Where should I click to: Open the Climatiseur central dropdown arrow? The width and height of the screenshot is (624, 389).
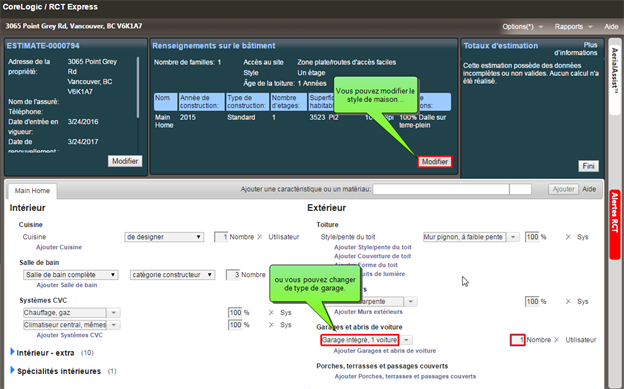[x=113, y=325]
